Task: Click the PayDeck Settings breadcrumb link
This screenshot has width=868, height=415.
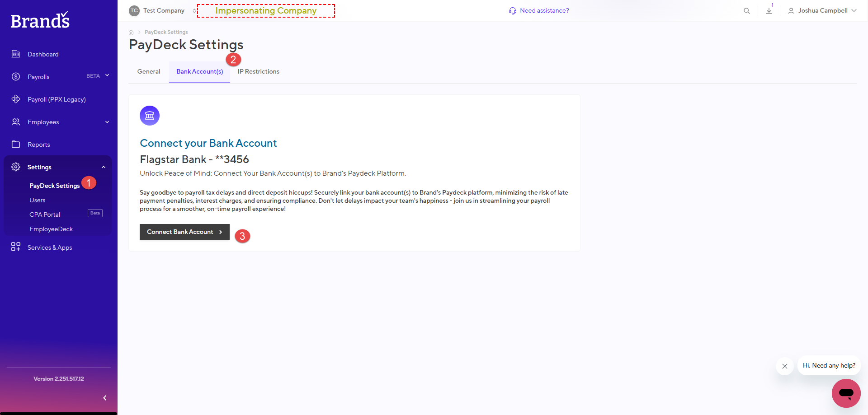Action: (x=166, y=32)
